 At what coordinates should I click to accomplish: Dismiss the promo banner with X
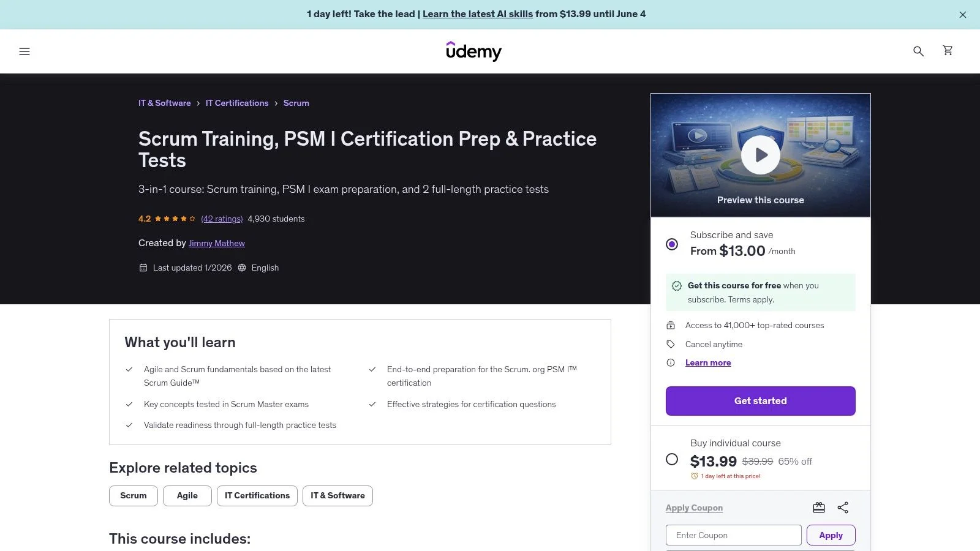pyautogui.click(x=963, y=15)
